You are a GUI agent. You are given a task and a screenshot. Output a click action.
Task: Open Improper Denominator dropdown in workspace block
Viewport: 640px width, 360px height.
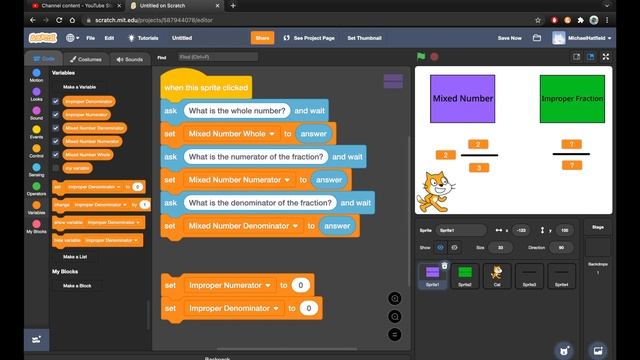(x=234, y=309)
